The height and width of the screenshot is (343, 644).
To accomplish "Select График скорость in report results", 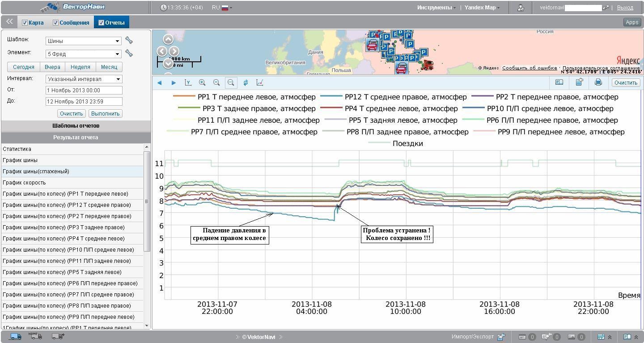I will [24, 183].
